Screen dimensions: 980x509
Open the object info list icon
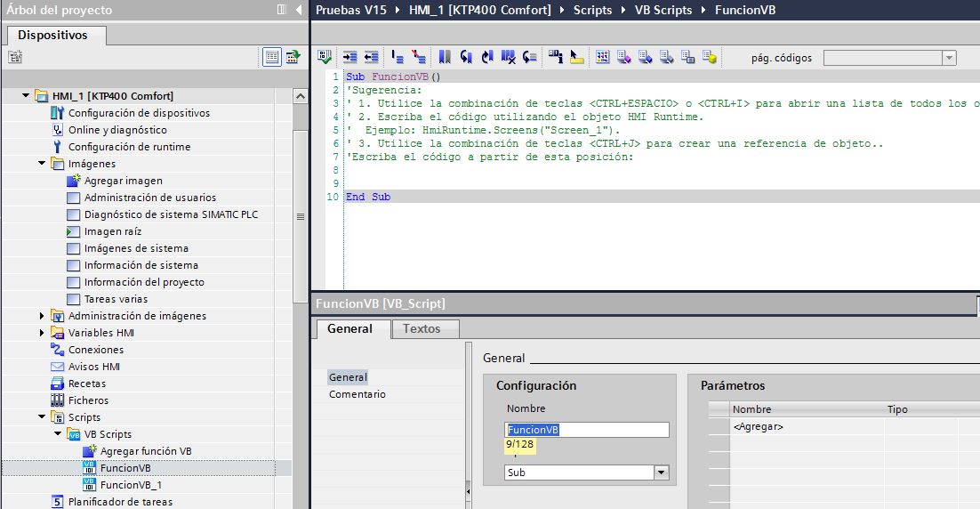[556, 57]
